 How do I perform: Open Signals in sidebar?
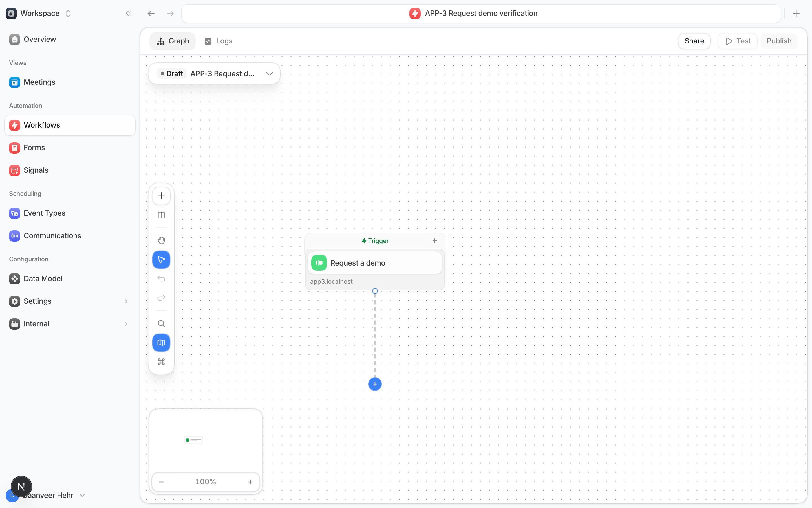tap(70, 170)
